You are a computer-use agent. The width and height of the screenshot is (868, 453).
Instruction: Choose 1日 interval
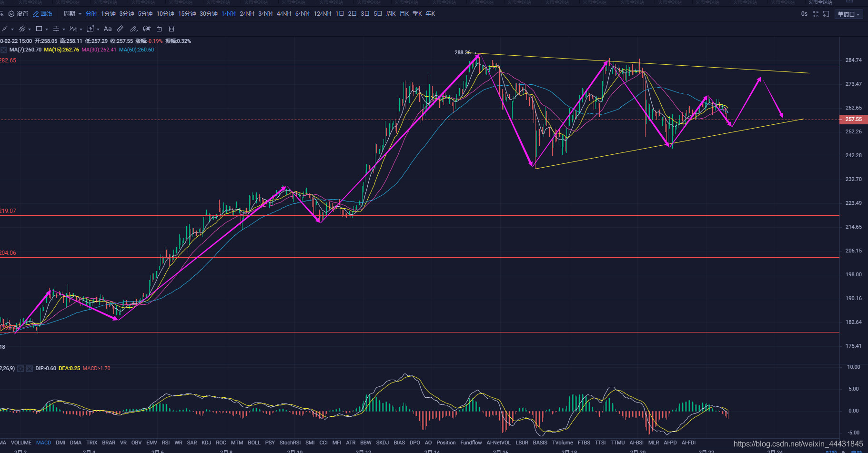pos(340,14)
